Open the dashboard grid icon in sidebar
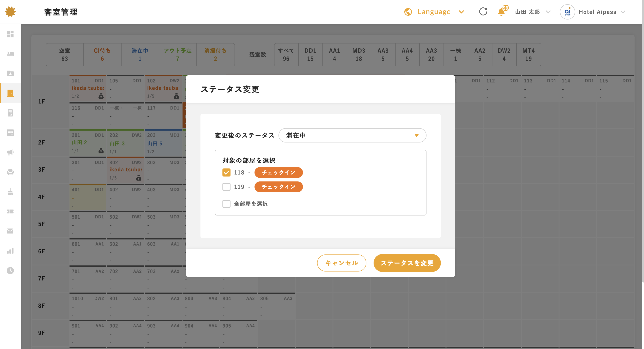The height and width of the screenshot is (349, 644). point(10,34)
